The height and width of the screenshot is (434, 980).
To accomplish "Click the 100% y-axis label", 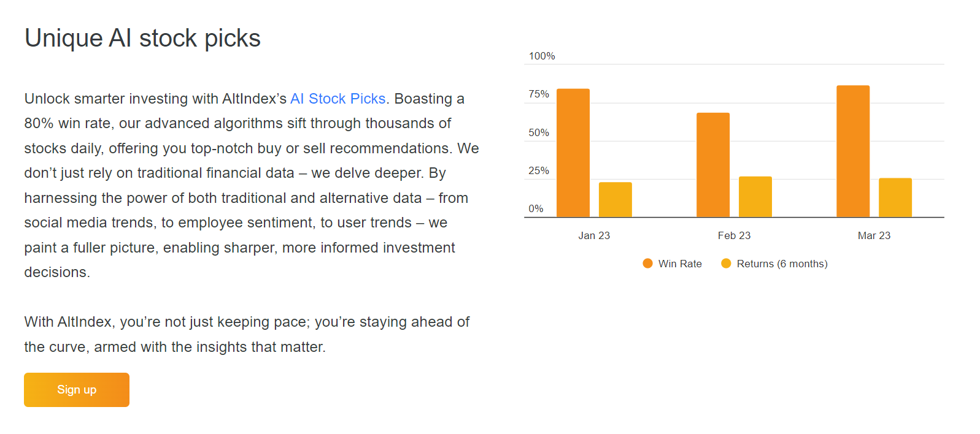I will click(x=542, y=56).
